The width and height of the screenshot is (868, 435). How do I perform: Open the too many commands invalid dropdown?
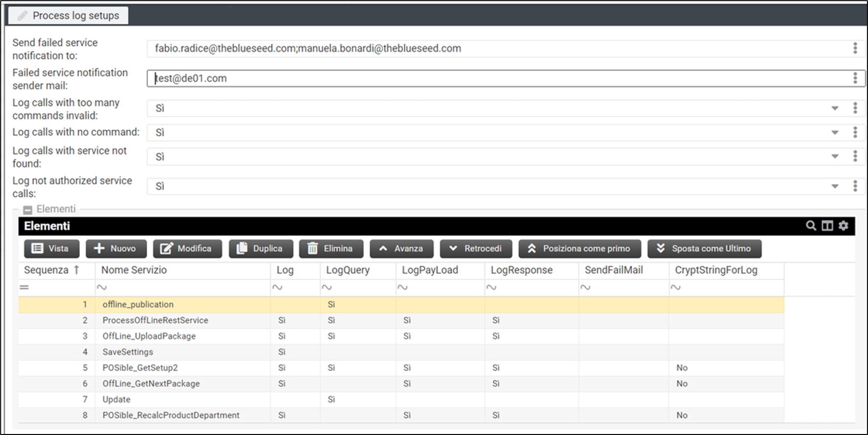[x=835, y=108]
